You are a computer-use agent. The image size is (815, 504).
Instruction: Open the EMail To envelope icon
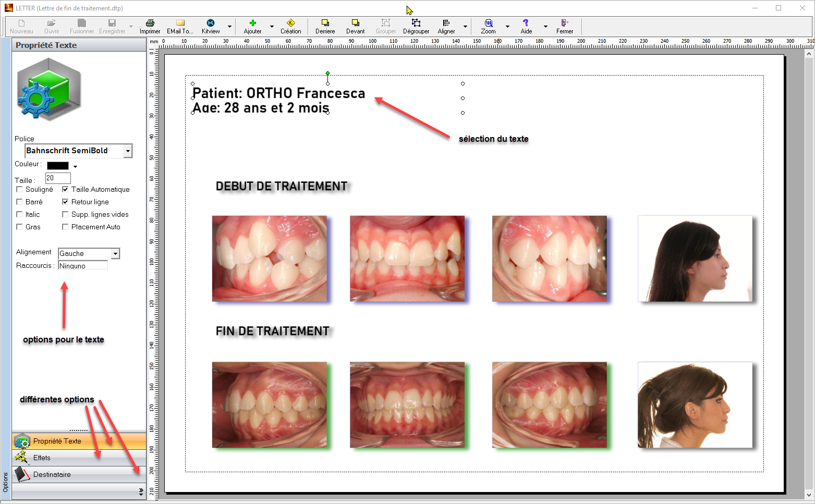tap(180, 23)
